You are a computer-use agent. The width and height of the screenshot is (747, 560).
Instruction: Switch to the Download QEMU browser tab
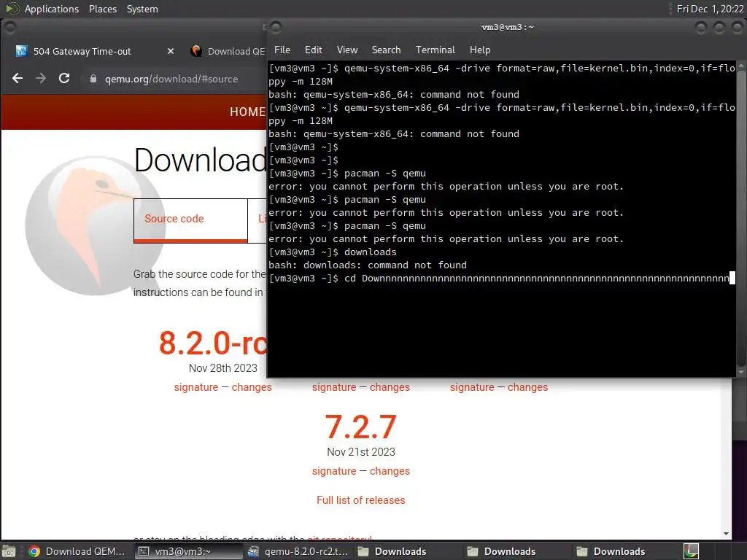click(x=227, y=52)
